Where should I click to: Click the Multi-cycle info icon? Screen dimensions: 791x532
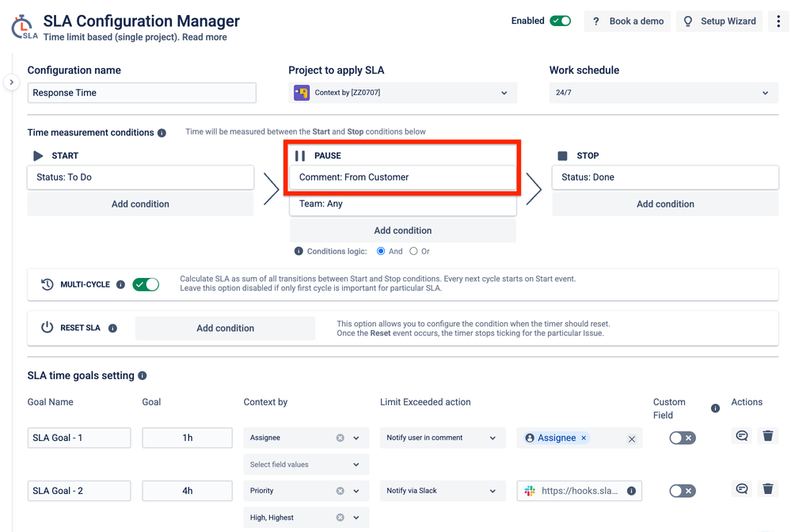click(x=120, y=284)
